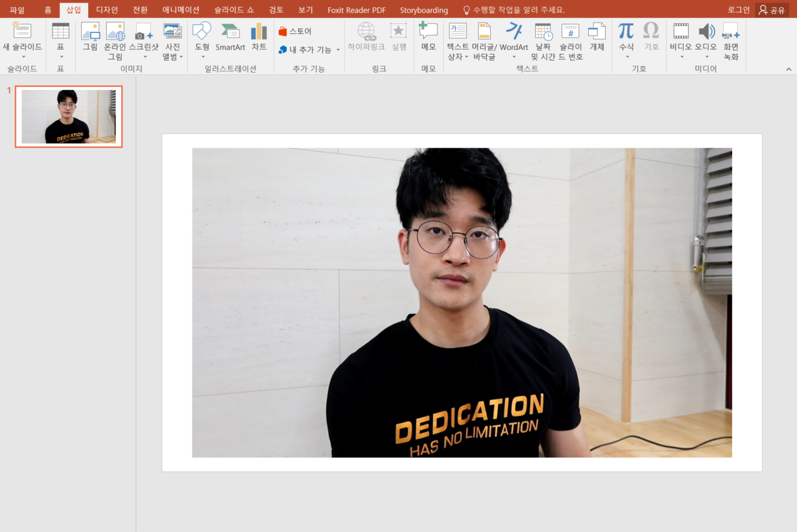The width and height of the screenshot is (797, 532).
Task: Open the Foxit Reader PDF tab
Action: point(356,10)
